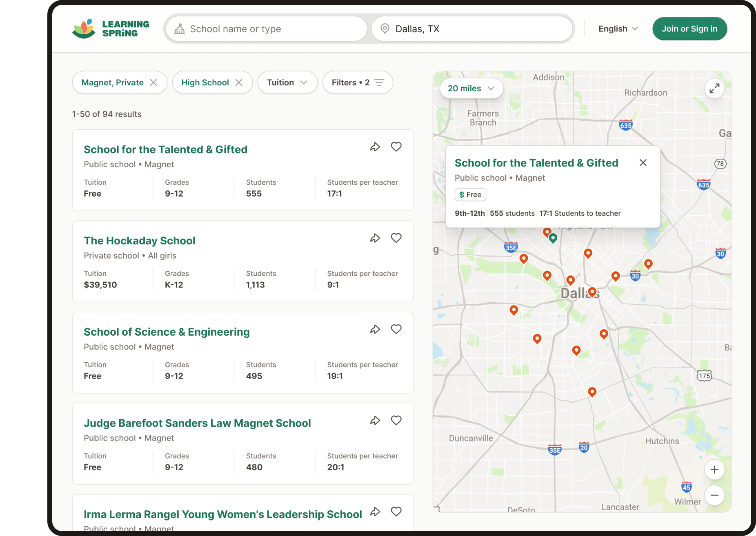Zoom out on the map
The width and height of the screenshot is (756, 536).
point(714,495)
